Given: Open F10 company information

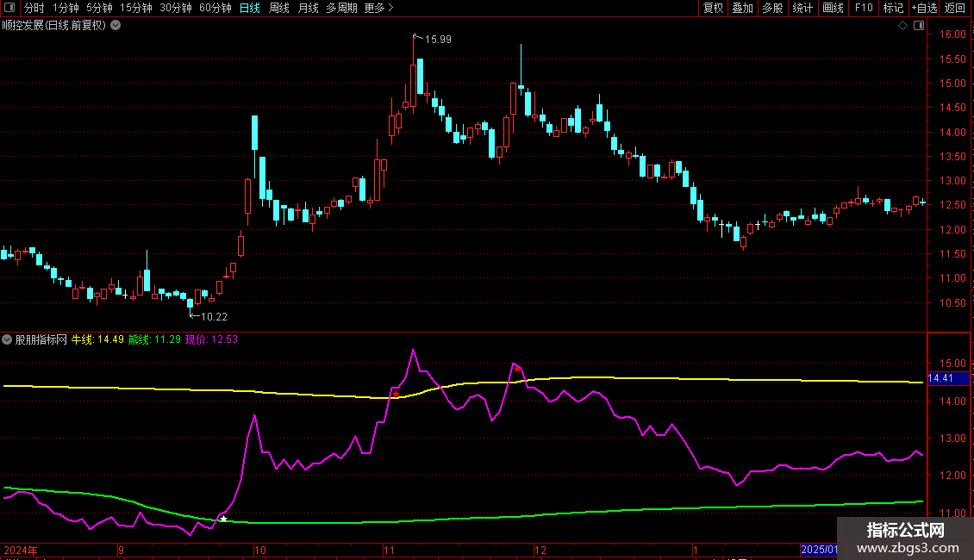Looking at the screenshot, I should point(864,8).
